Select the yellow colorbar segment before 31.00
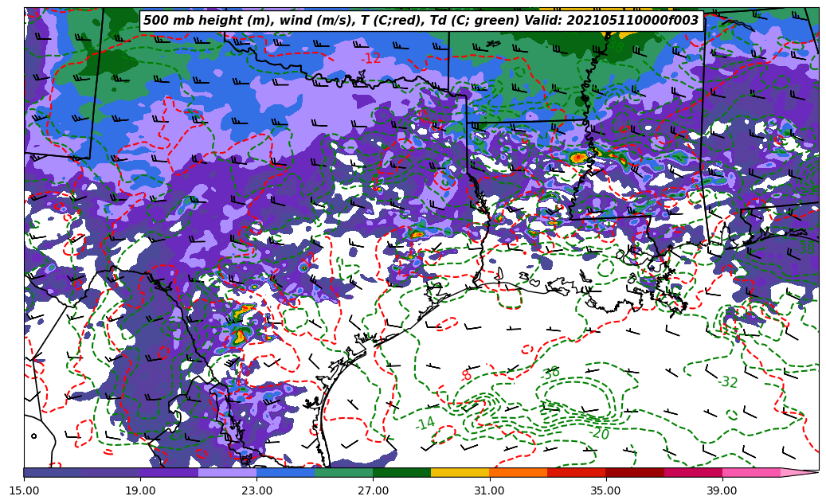The height and width of the screenshot is (504, 826). pos(460,472)
